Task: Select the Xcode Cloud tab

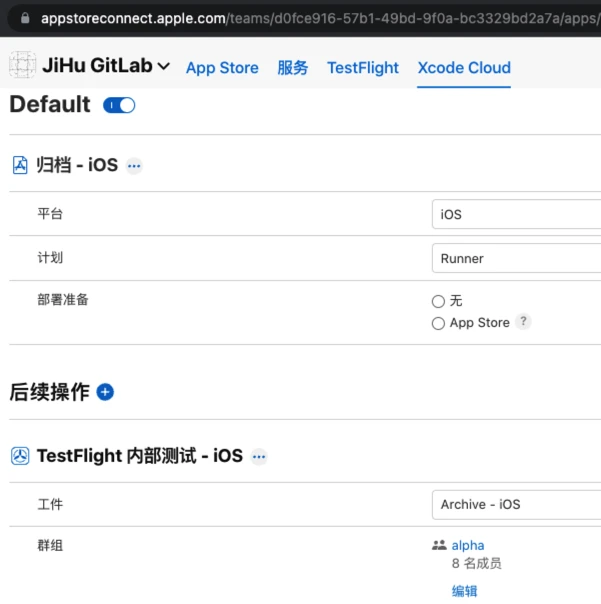Action: (464, 68)
